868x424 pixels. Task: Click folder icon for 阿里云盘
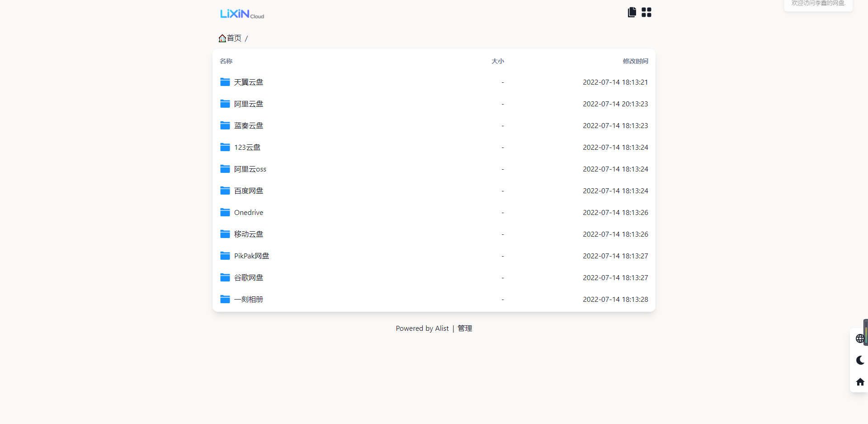click(x=225, y=104)
